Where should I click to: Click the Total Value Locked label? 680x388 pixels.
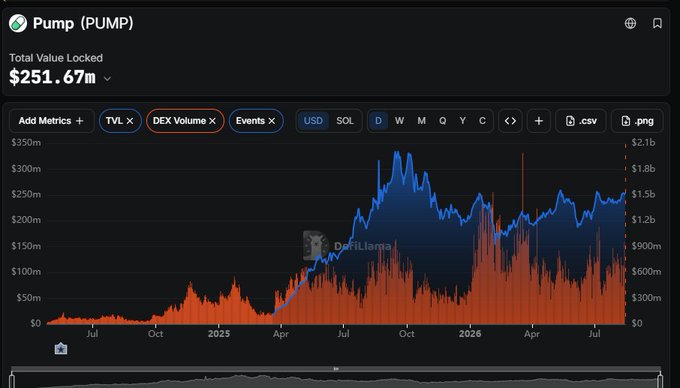[56, 58]
